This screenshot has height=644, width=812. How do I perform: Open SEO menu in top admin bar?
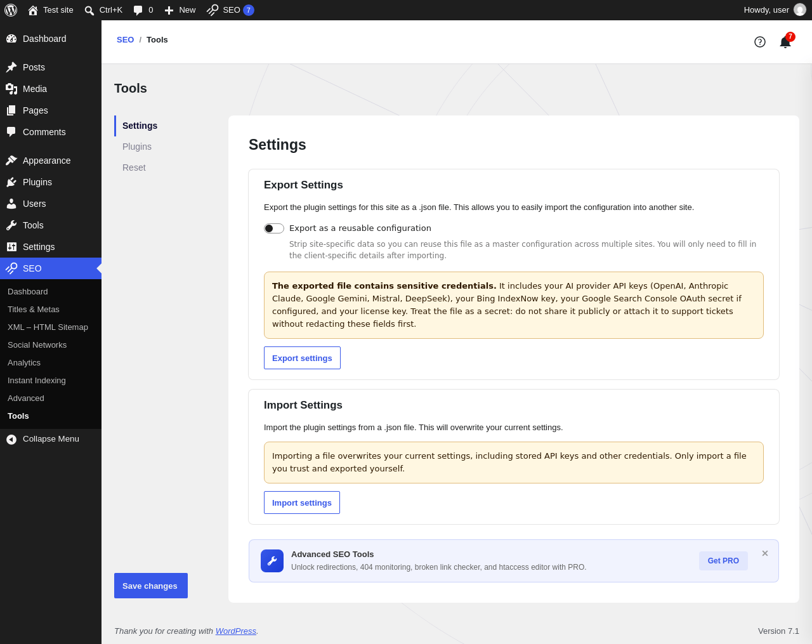(230, 10)
